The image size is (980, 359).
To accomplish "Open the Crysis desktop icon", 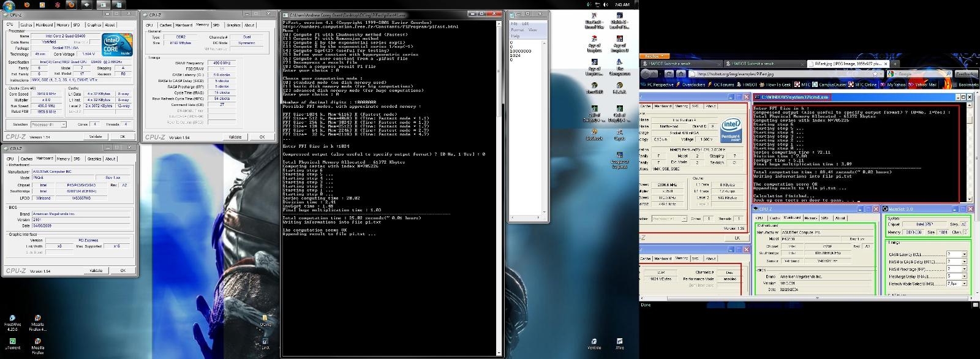I will point(619,134).
